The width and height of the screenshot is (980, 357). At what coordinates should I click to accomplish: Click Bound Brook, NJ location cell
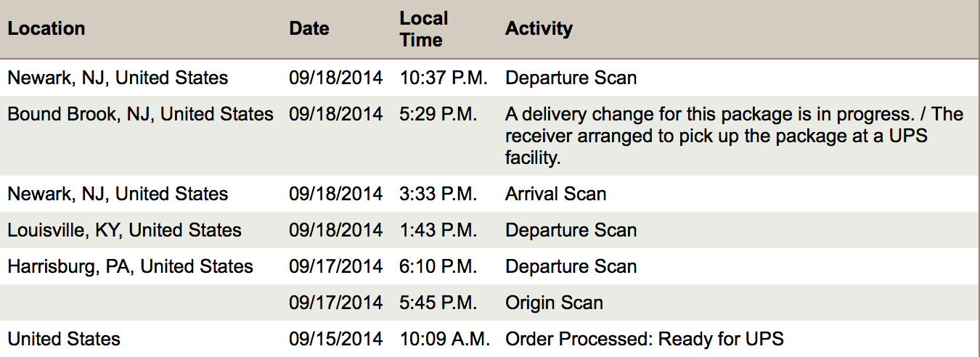141,114
